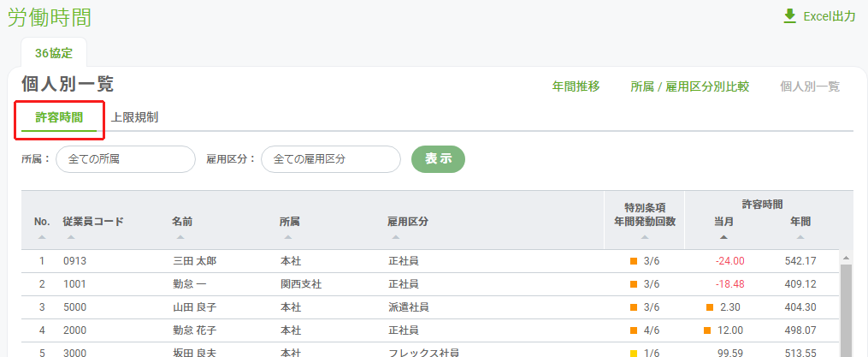Click employee code 0913

pos(74,261)
